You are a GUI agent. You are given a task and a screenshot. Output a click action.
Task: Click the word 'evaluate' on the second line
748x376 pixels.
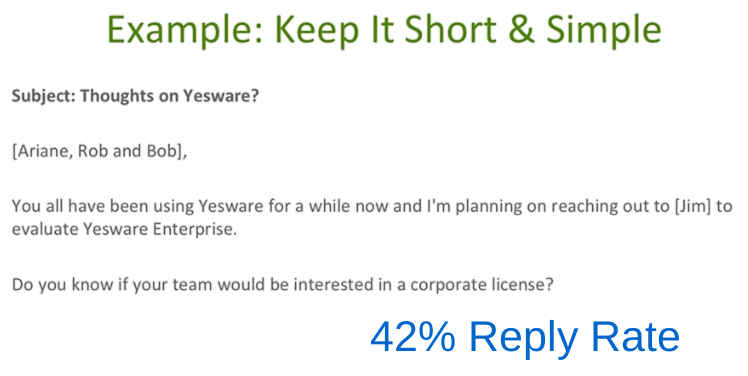pos(45,230)
